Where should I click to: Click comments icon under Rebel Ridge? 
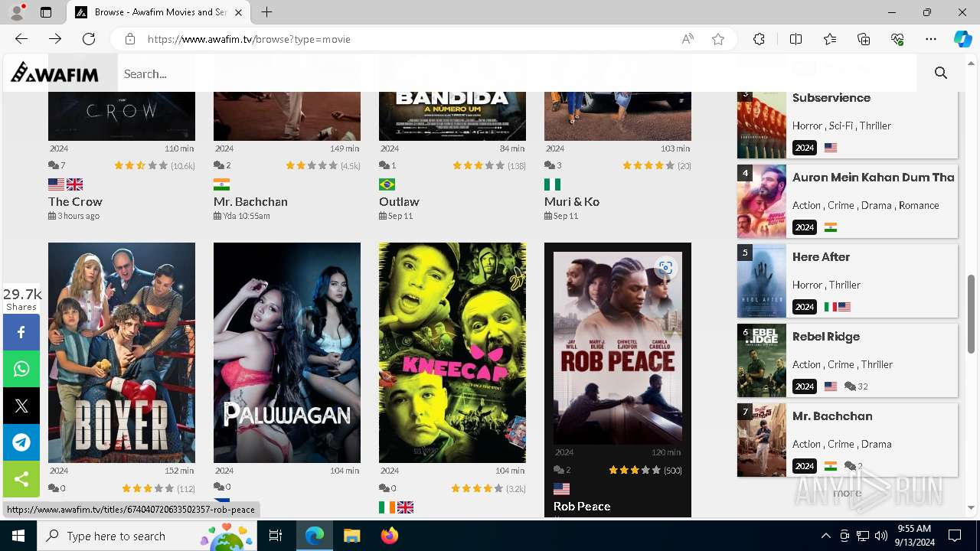pyautogui.click(x=850, y=386)
